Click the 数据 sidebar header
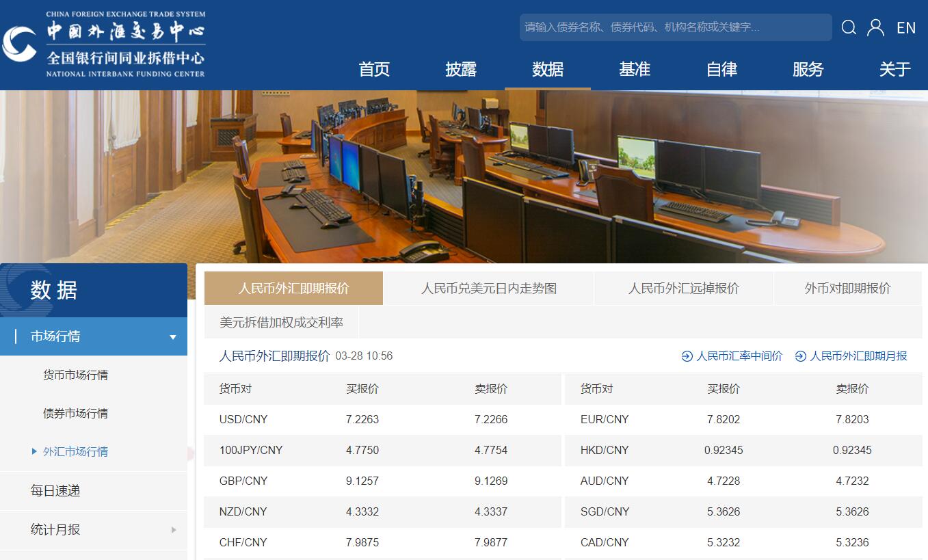The width and height of the screenshot is (928, 560). tap(94, 290)
